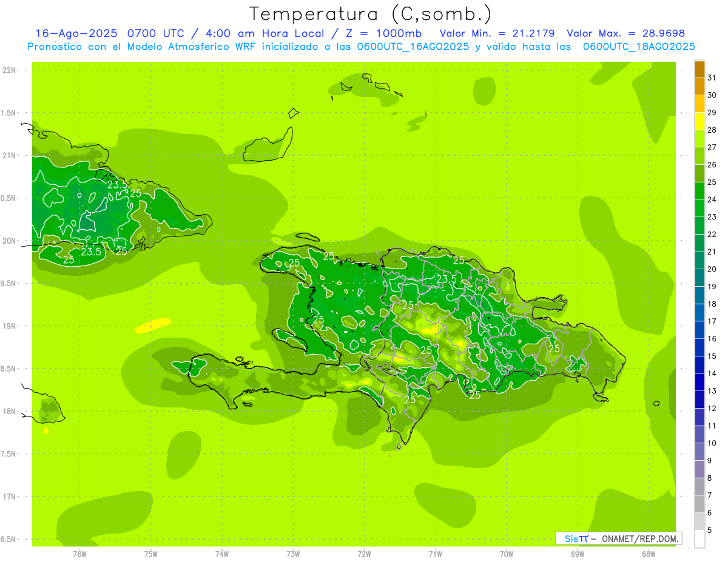Screen dimensions: 728x562
Task: Click the 20N latitude axis label
Action: 9,241
